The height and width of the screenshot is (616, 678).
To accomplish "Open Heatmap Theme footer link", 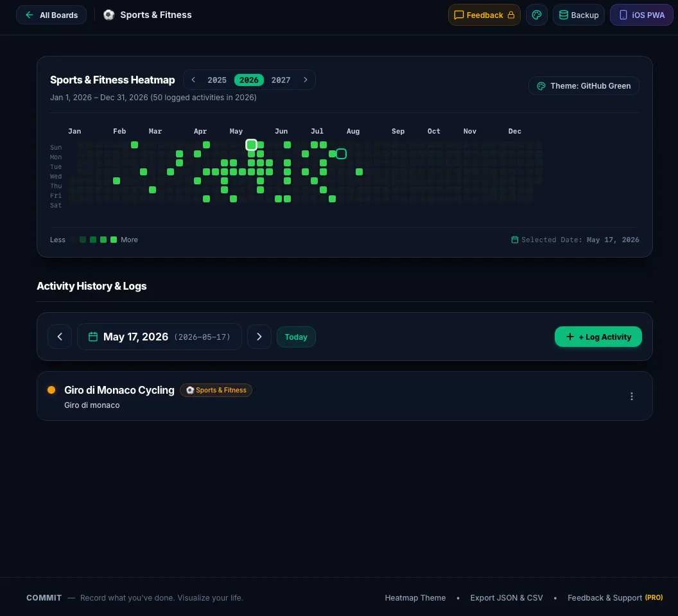I will click(415, 598).
